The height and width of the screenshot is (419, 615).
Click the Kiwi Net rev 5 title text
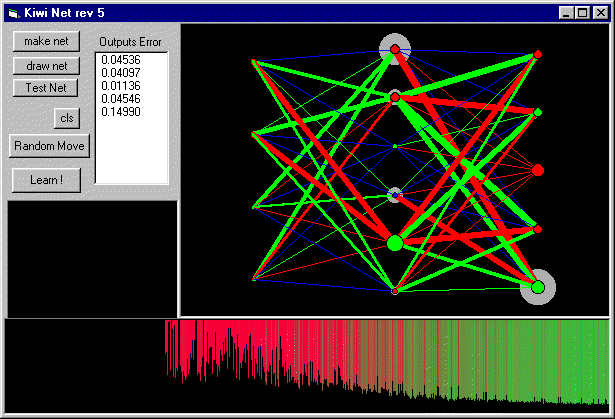pyautogui.click(x=64, y=13)
